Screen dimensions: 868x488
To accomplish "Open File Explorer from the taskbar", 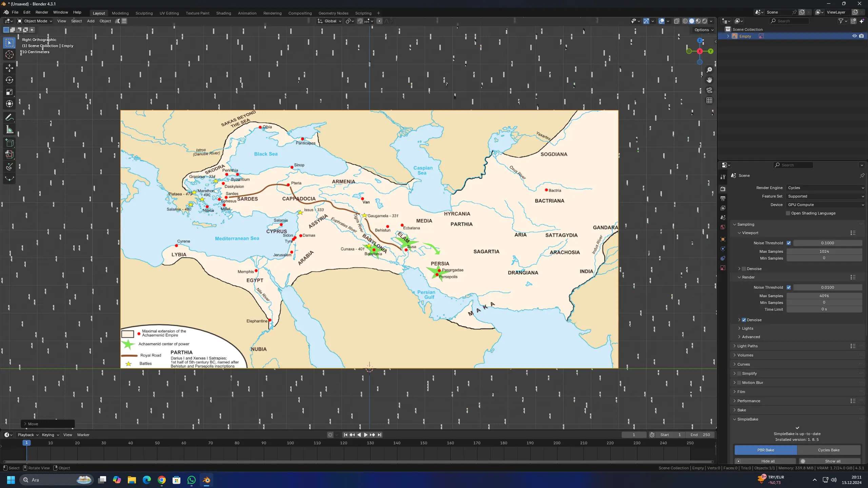I will click(132, 480).
